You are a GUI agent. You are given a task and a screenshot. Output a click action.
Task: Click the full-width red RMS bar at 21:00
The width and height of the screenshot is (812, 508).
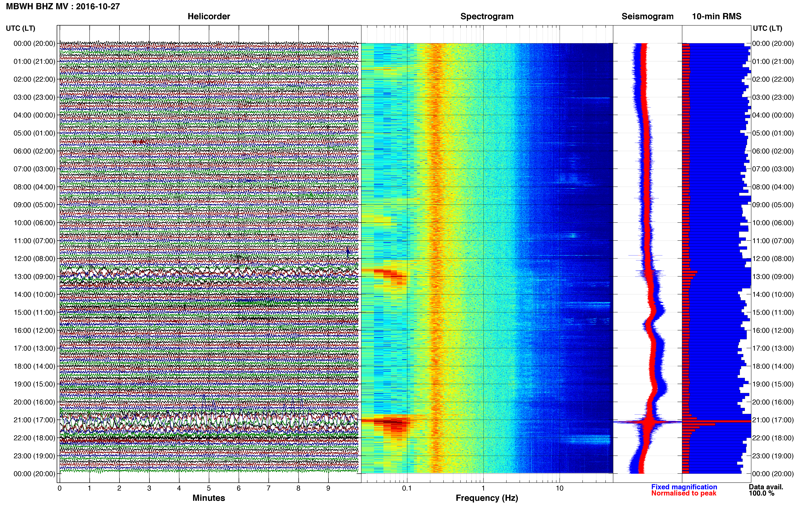point(716,421)
